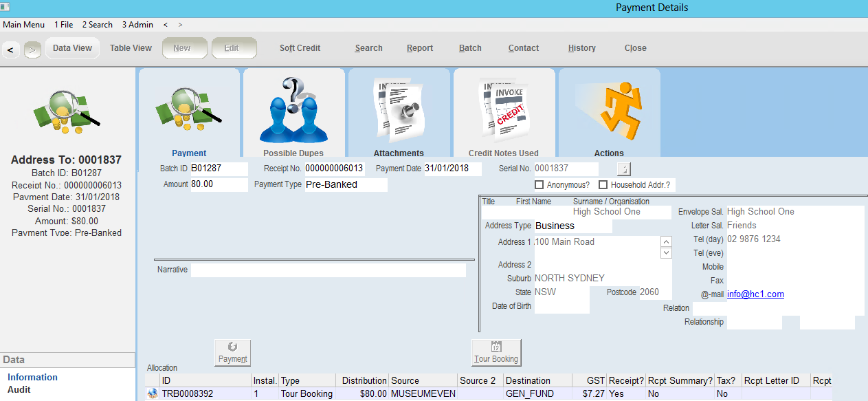Open the info@hc1.com email link
This screenshot has height=401, width=868.
(755, 294)
